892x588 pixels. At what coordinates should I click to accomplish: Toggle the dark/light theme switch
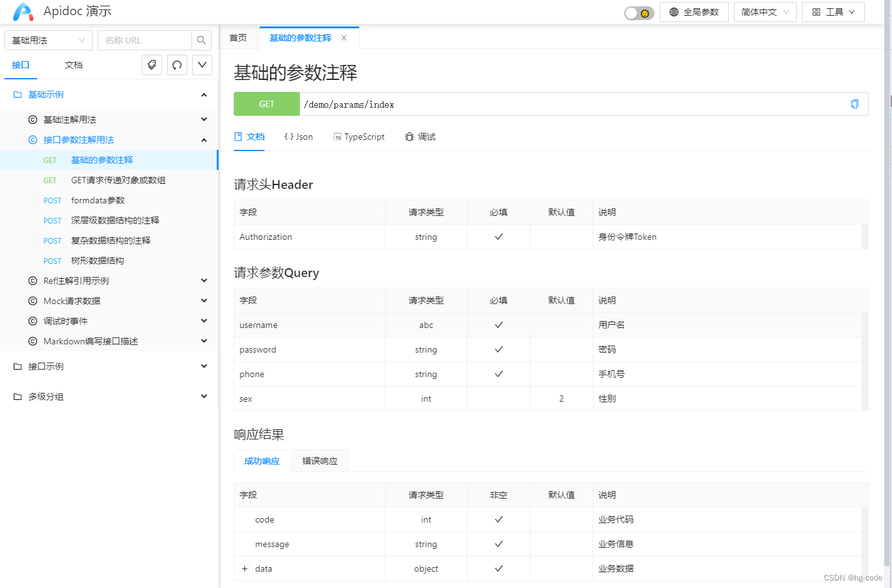pos(639,13)
